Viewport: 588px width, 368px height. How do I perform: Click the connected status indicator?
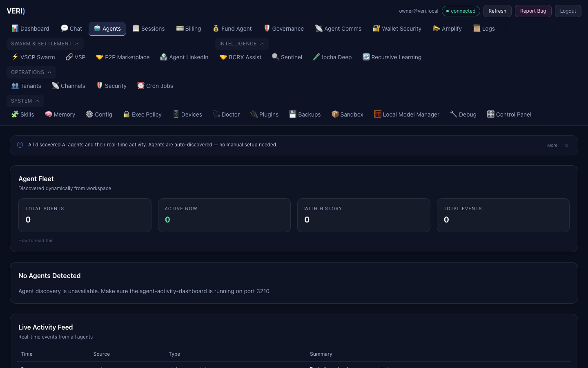pyautogui.click(x=461, y=11)
